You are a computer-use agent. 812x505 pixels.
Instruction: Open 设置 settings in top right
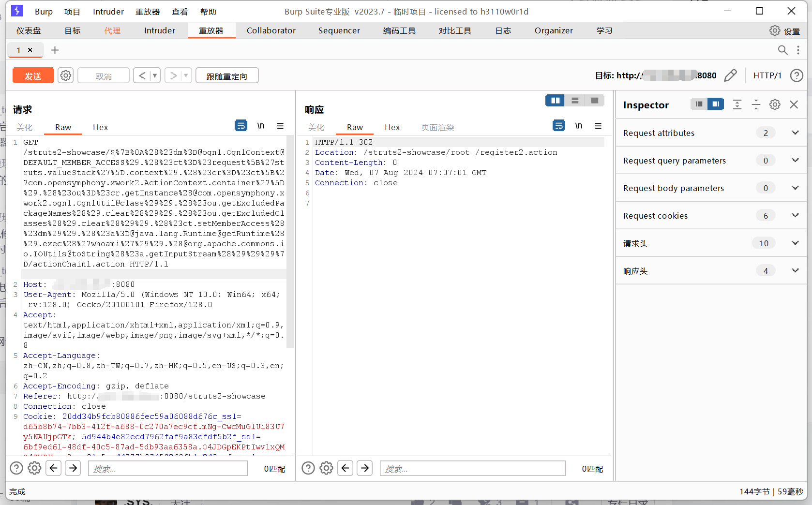pyautogui.click(x=785, y=31)
